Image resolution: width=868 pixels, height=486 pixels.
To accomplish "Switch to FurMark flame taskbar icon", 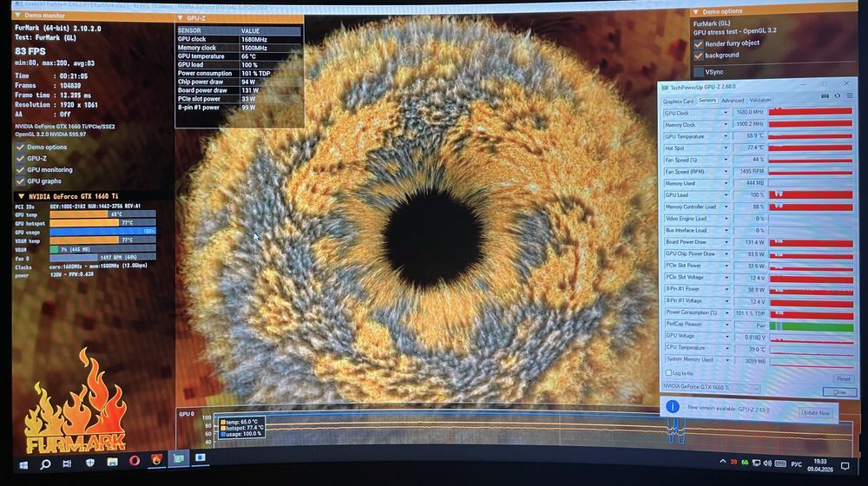I will (156, 459).
